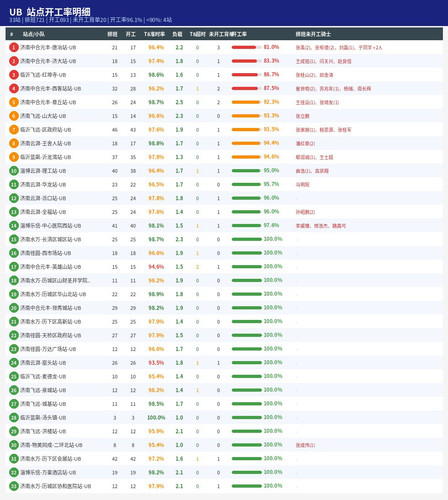
Task: Select the orange rank 7 badge
Action: point(14,130)
